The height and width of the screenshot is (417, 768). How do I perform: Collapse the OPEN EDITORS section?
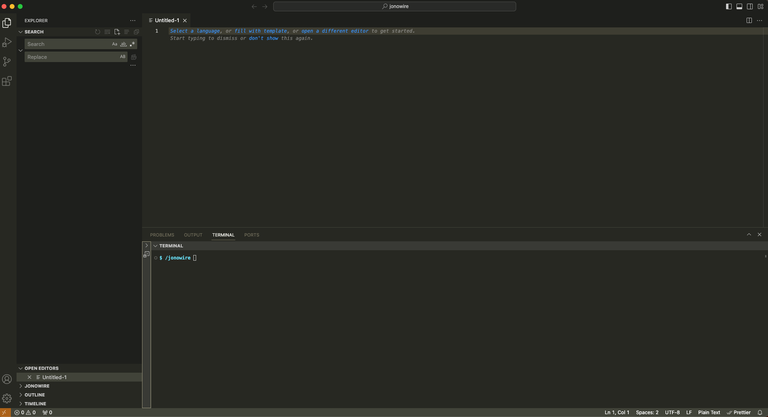(x=21, y=368)
